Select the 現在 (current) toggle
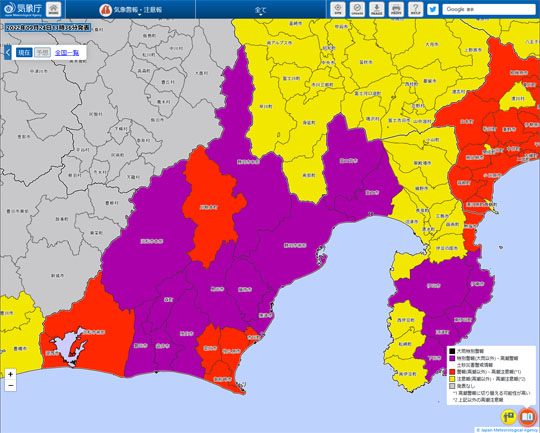Screen dimensions: 540x433 24,52
